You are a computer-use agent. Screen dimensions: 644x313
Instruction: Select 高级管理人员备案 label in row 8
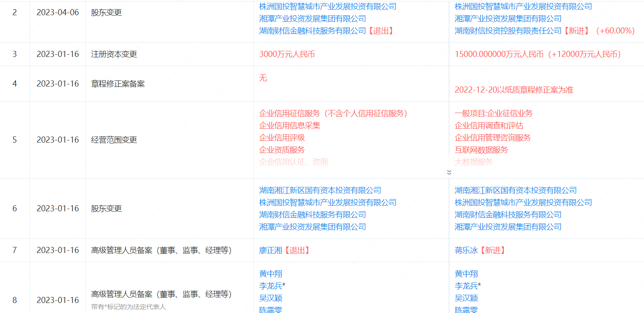coord(161,295)
